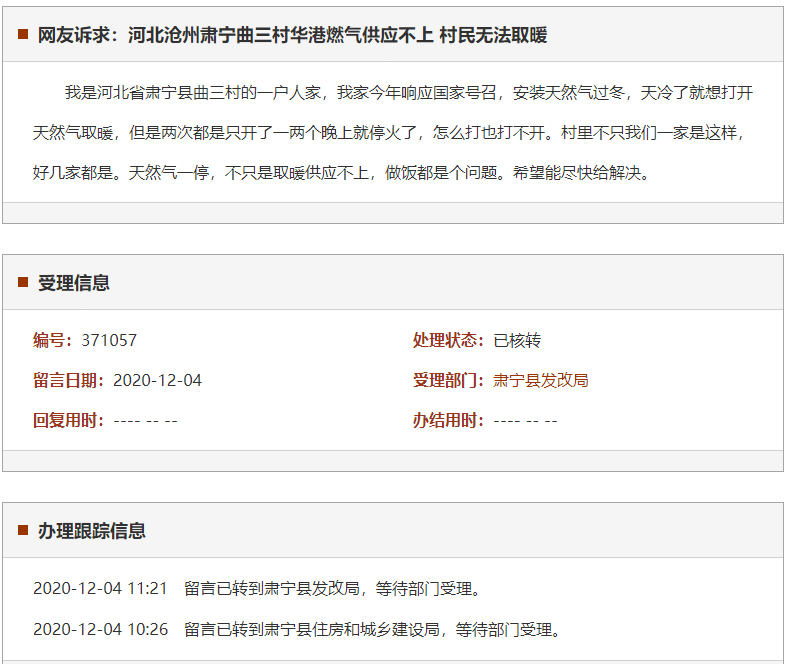Click the case number 371057
The height and width of the screenshot is (664, 788).
109,340
